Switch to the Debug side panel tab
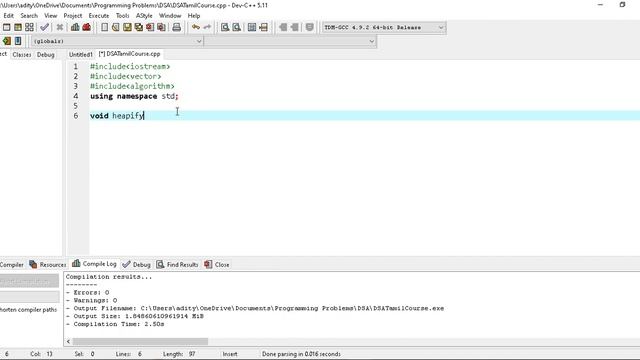The height and width of the screenshot is (360, 640). coord(45,54)
